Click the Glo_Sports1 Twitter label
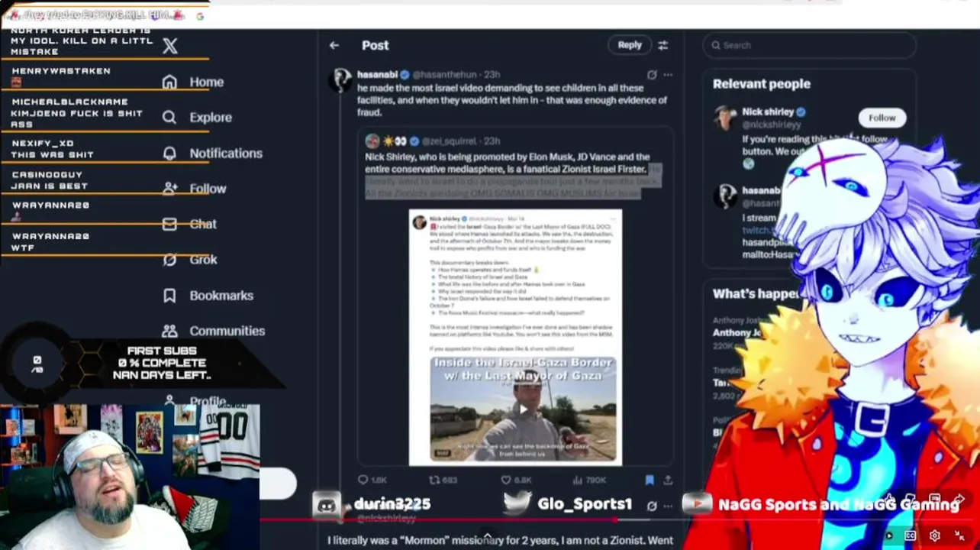 [585, 504]
